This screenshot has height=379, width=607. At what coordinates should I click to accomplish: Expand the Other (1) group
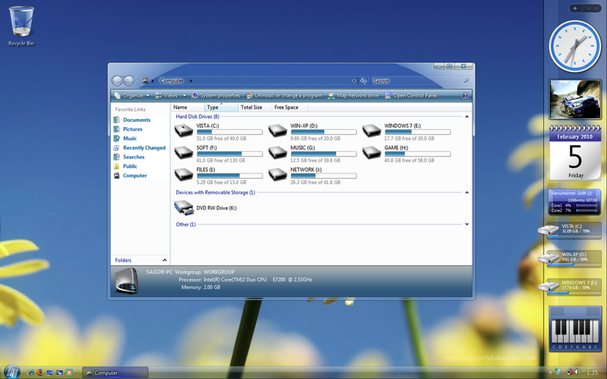(x=467, y=224)
